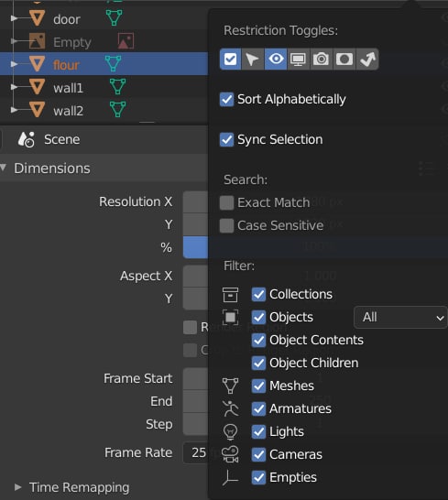Toggle the Hide in Viewport eye icon
The height and width of the screenshot is (500, 448).
click(x=276, y=60)
